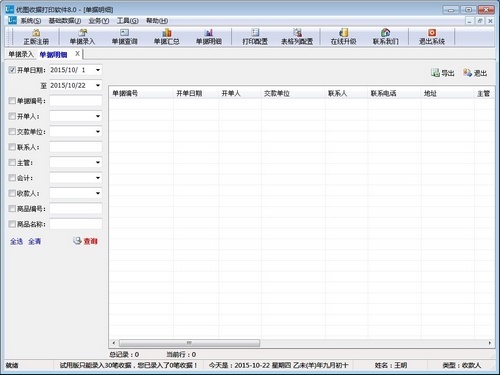The height and width of the screenshot is (375, 500).
Task: Click the 商品编号 input field
Action: (76, 209)
